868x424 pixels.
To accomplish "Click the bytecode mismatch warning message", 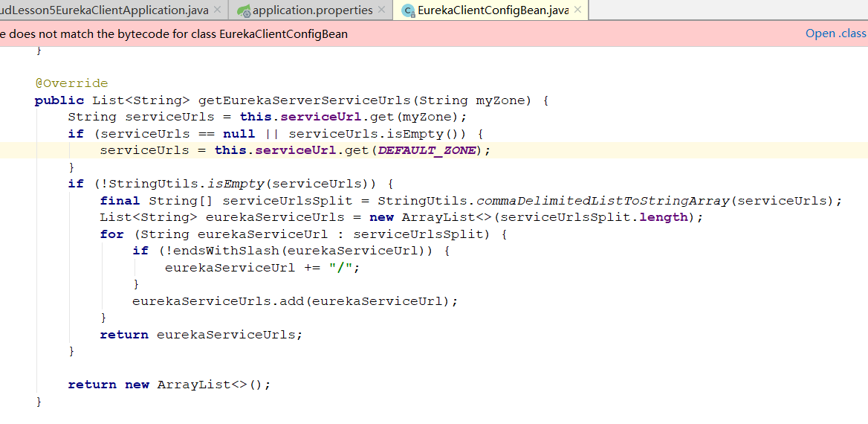I will (x=174, y=33).
